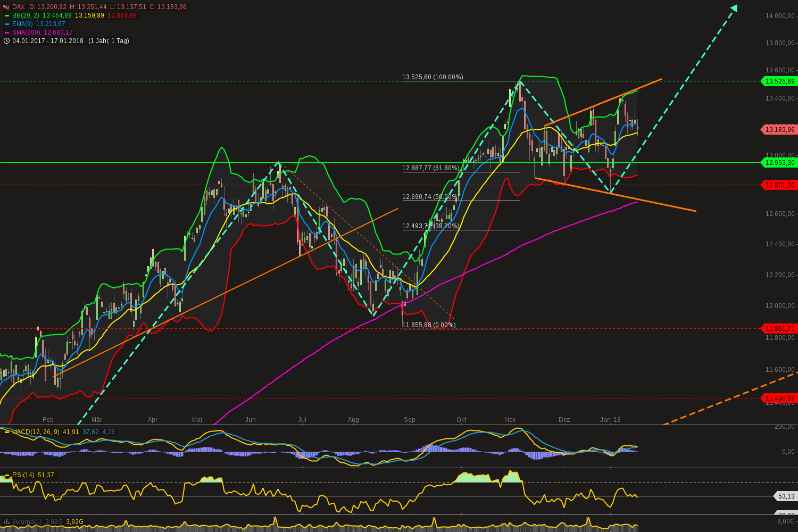Viewport: 798px width, 532px height.
Task: Click Fibonacci label 12.887,77 (61.80%)
Action: (x=431, y=168)
